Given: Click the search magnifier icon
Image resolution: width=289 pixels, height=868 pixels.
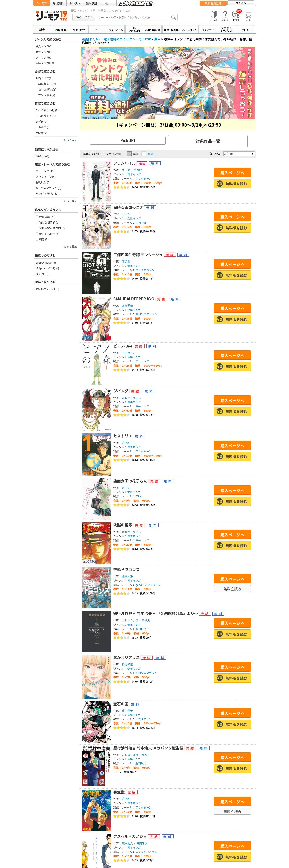Looking at the screenshot, I should click(173, 17).
